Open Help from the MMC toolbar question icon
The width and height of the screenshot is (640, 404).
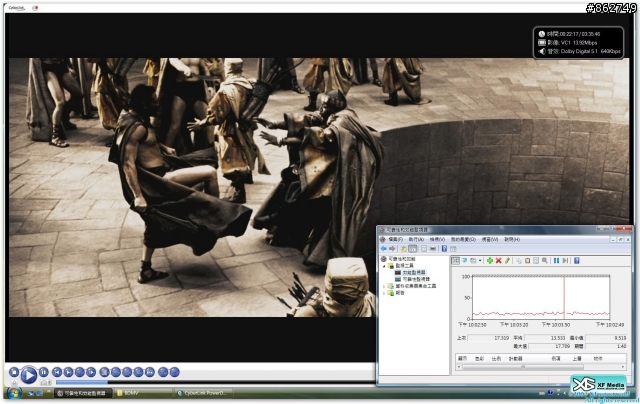pos(444,249)
